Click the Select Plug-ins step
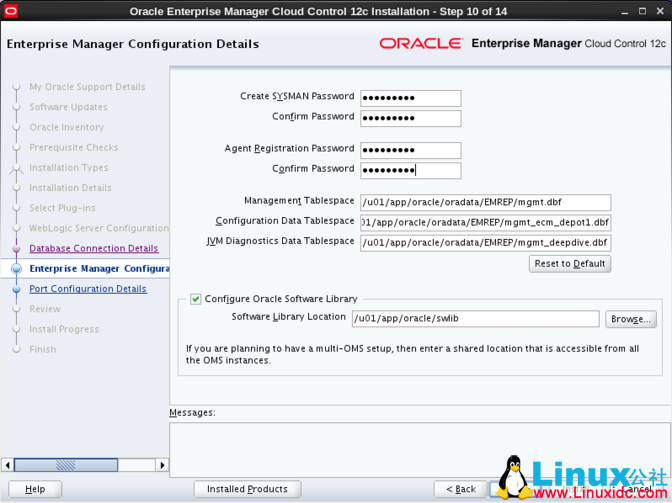Viewport: 672px width, 503px height. click(x=63, y=208)
